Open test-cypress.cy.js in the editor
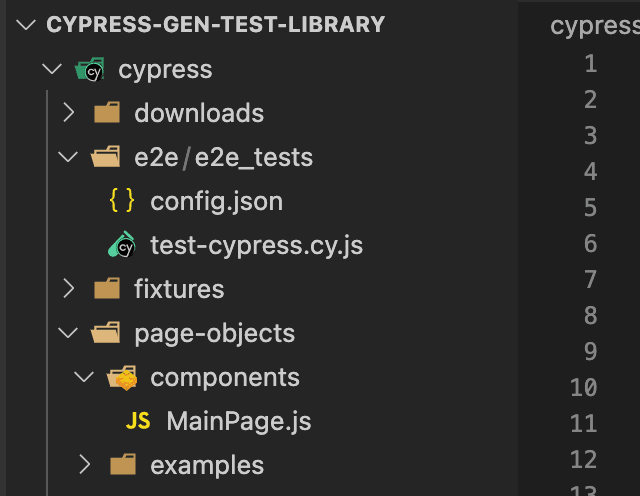640x496 pixels. pyautogui.click(x=257, y=246)
